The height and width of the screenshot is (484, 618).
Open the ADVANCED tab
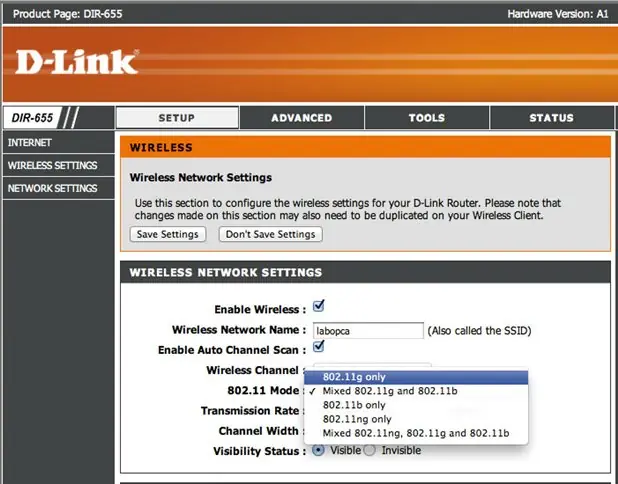(x=302, y=118)
